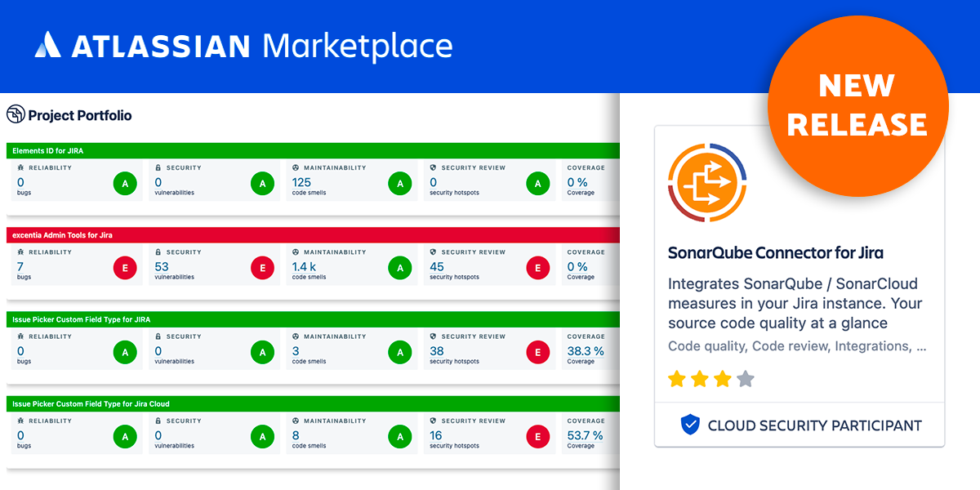This screenshot has width=980, height=490.
Task: Click Reliability A badge for Elements ID
Action: (x=125, y=185)
